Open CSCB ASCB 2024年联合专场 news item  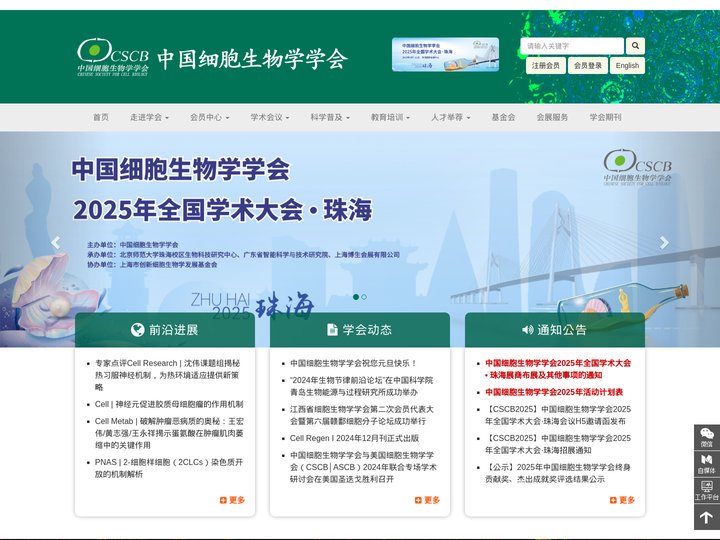coord(363,467)
